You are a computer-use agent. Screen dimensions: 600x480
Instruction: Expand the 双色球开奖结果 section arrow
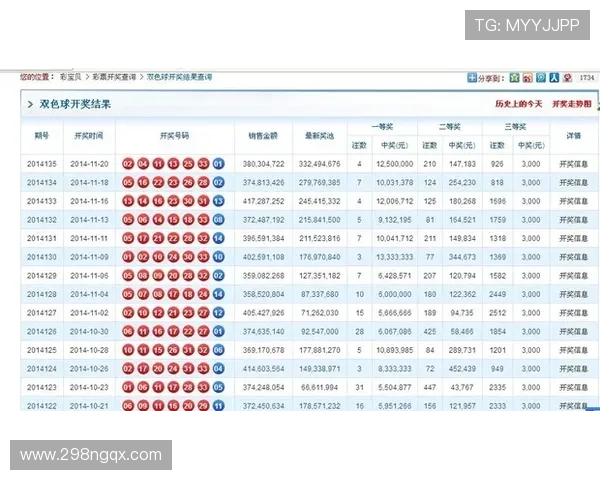point(30,104)
